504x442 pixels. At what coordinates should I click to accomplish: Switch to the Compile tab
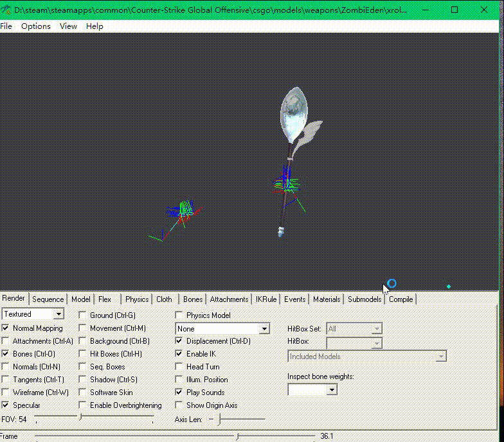401,299
